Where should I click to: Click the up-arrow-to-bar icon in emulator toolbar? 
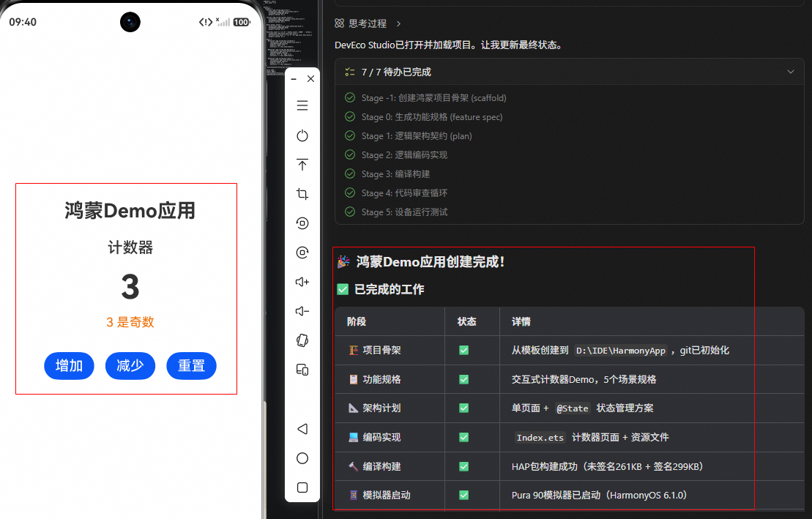tap(302, 165)
